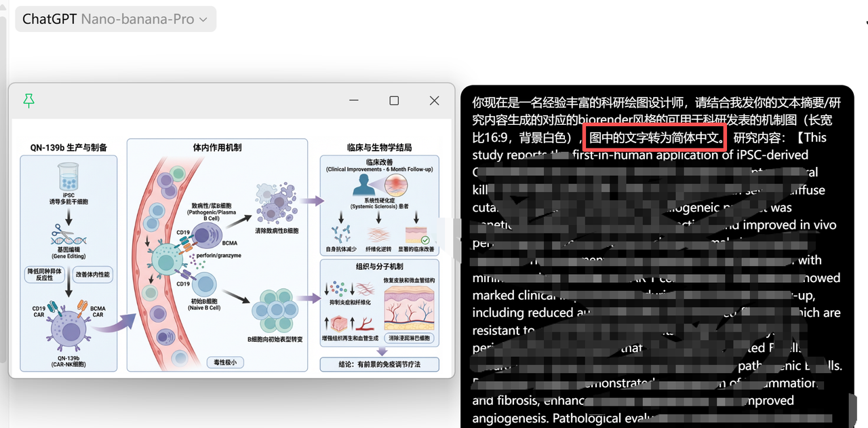Screen dimensions: 868x428
Task: Click the red-boxed text 图中的文字转为简体中文
Action: click(x=654, y=136)
